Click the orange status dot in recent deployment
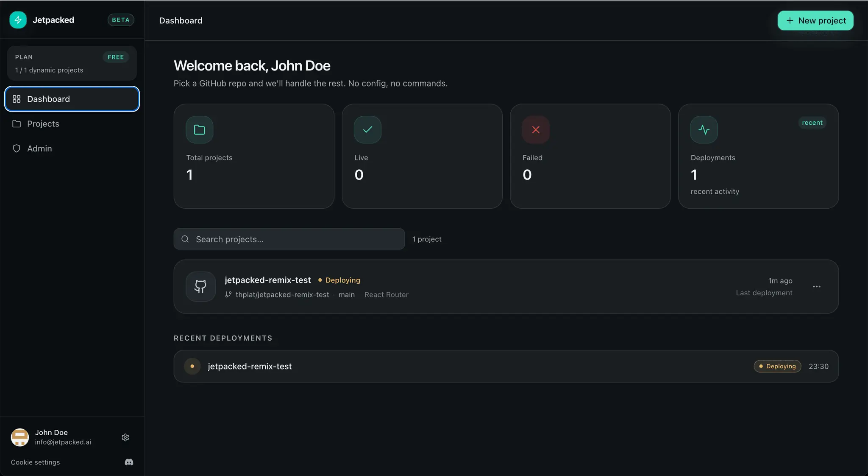The height and width of the screenshot is (476, 868). (x=192, y=366)
